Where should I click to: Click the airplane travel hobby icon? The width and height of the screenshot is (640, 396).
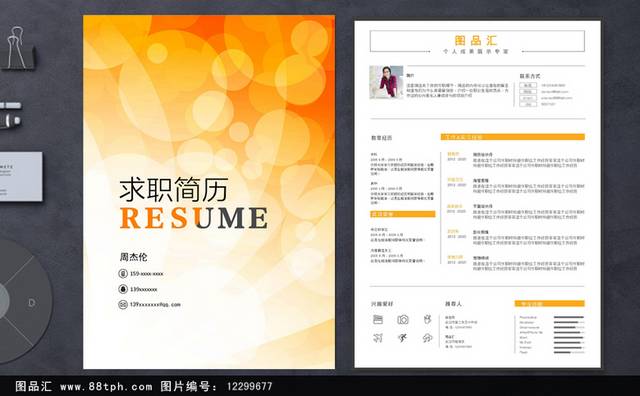pos(378,338)
